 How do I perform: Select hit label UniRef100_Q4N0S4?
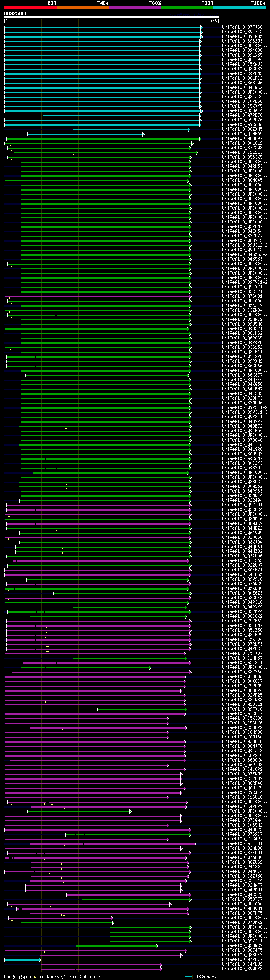click(x=242, y=872)
